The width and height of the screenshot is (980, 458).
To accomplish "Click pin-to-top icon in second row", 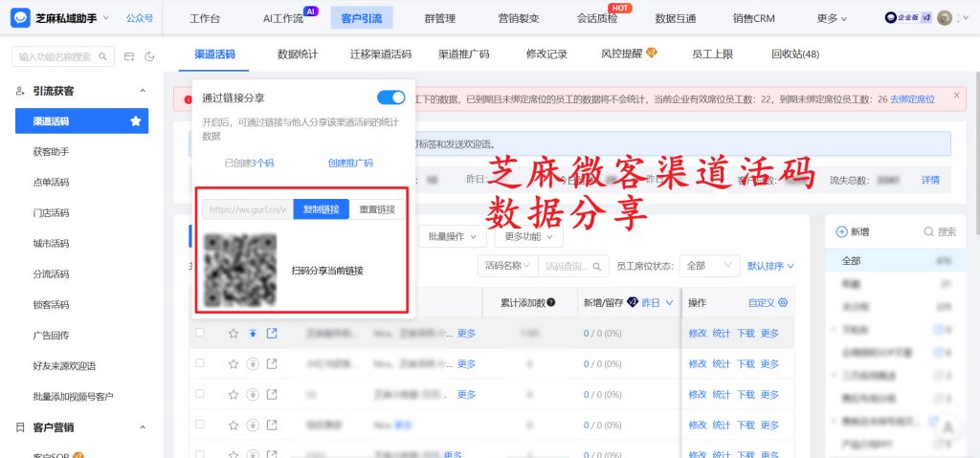I will (253, 363).
